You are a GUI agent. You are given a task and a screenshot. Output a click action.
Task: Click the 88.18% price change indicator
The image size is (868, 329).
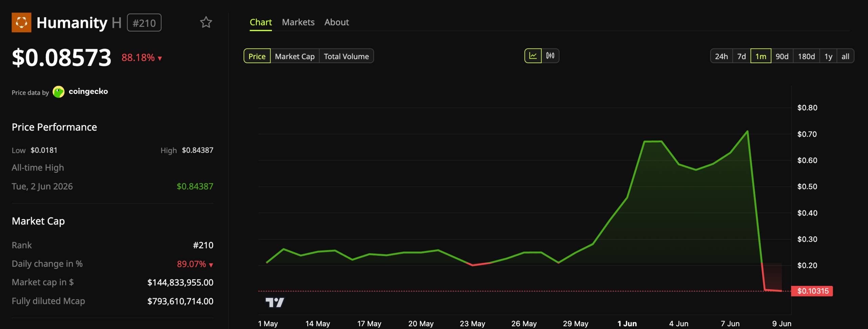[x=141, y=58]
